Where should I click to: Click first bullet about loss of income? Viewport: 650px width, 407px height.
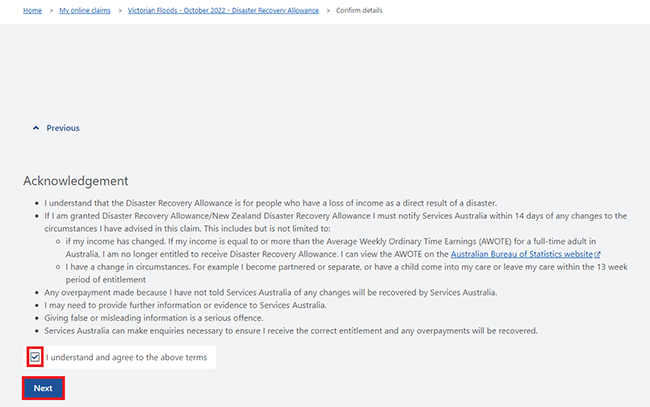(x=271, y=203)
